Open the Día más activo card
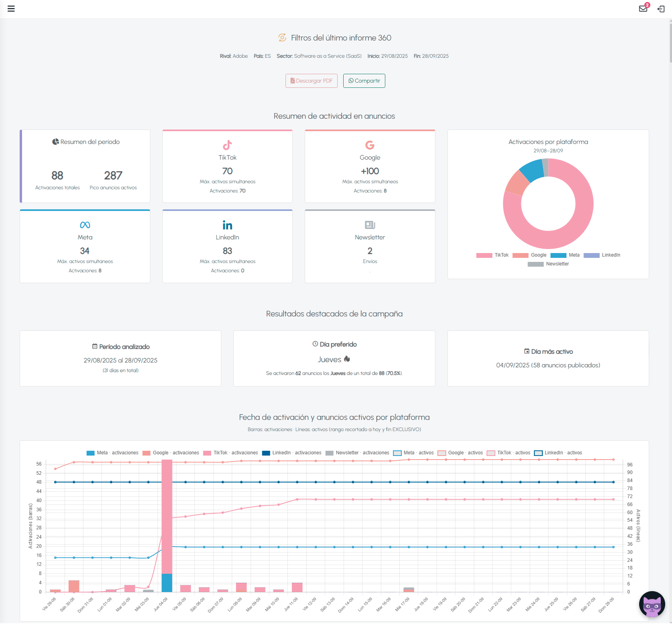The image size is (672, 624). click(548, 359)
